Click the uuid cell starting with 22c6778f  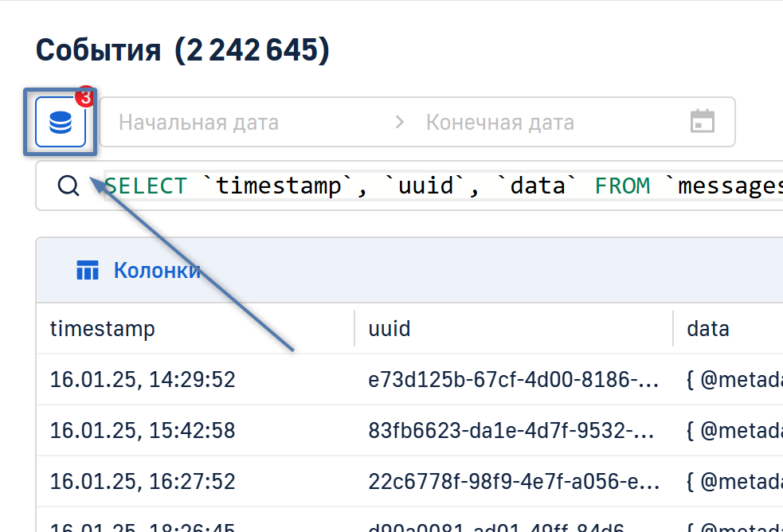[514, 481]
